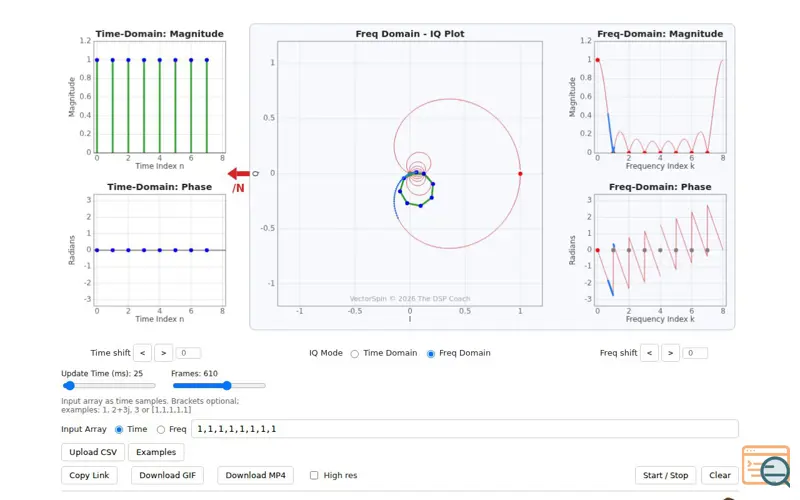This screenshot has height=500, width=800.
Task: Enable the High res checkbox
Action: [x=314, y=476]
